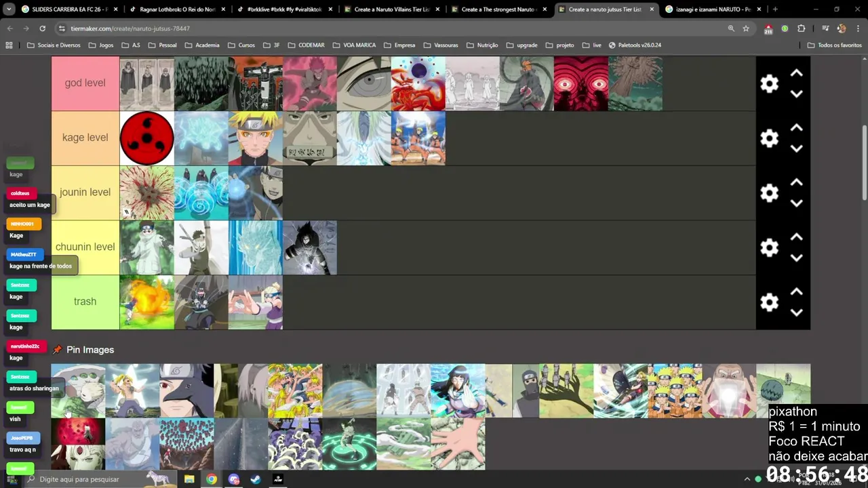Open settings gear for god level tier

(x=769, y=83)
